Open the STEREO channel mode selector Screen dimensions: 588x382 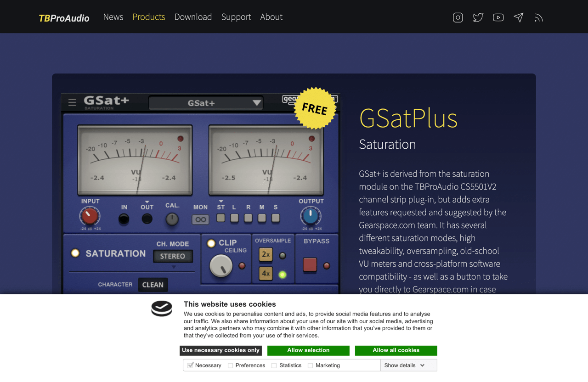173,257
